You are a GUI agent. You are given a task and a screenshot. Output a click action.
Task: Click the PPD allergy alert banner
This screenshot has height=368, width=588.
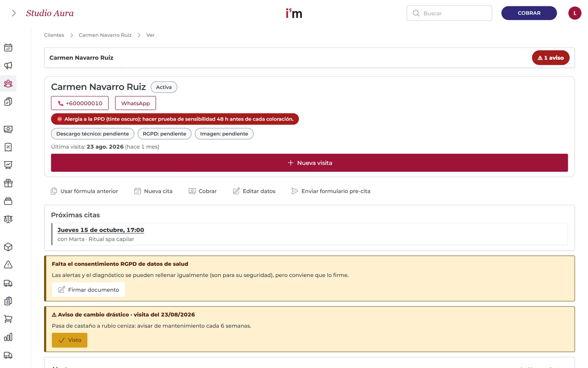pyautogui.click(x=175, y=119)
